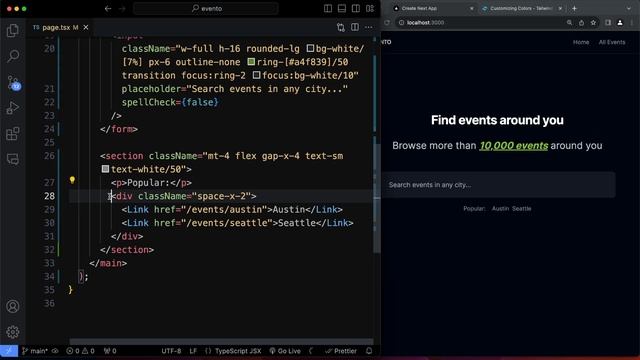Open the Seattle popular city link
640x360 pixels.
(522, 209)
